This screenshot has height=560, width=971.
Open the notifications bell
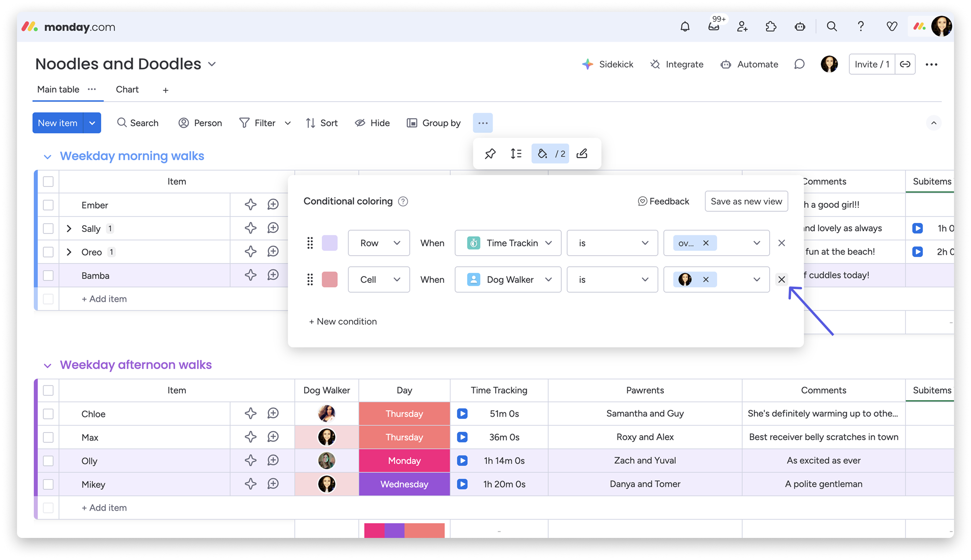685,26
